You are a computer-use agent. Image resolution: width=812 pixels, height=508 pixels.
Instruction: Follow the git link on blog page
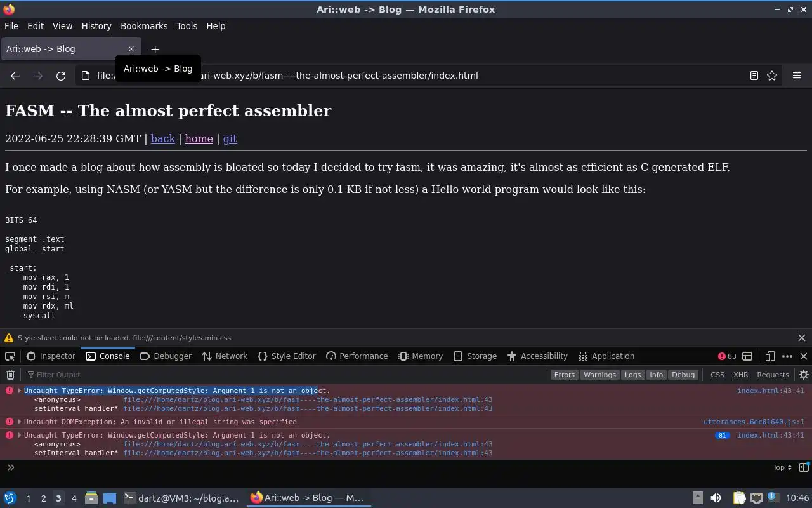[x=230, y=138]
